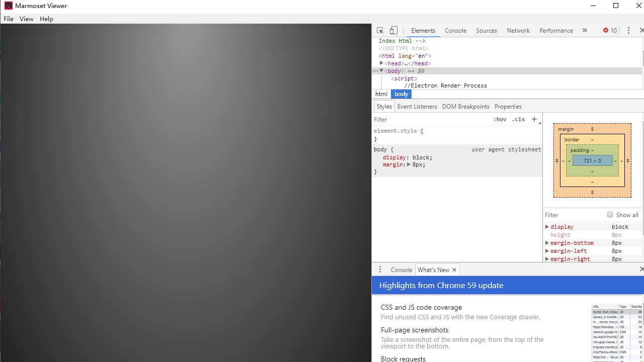Switch to the Network tab
This screenshot has height=362, width=644.
(518, 30)
